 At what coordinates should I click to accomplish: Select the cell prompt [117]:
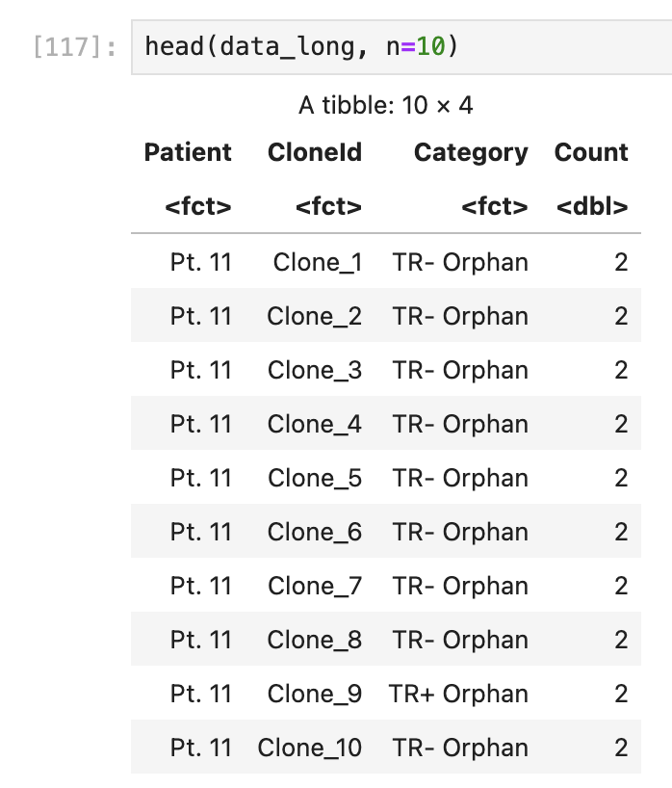tap(75, 47)
